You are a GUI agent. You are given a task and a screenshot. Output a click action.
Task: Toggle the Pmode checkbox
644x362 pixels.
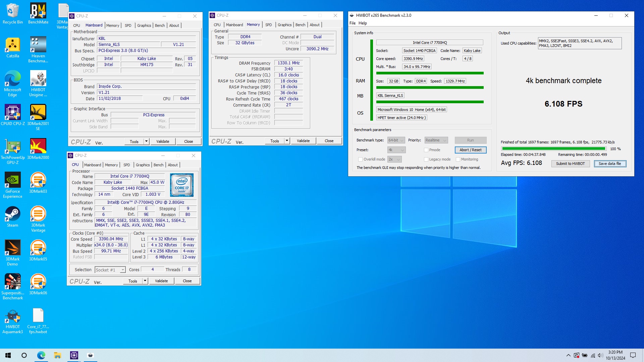point(426,150)
